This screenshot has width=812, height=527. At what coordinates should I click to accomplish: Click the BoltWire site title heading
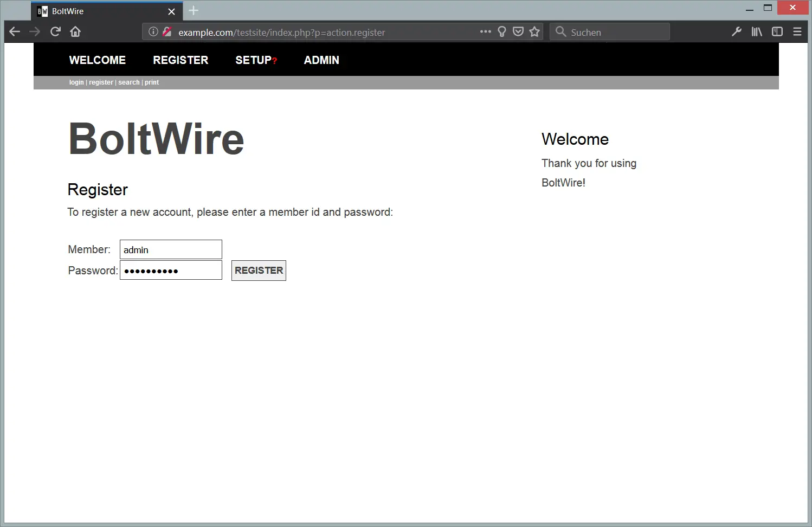coord(156,139)
